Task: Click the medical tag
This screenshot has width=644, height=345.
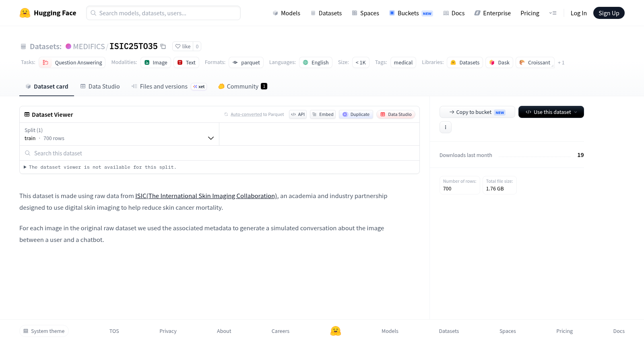Action: [x=403, y=62]
